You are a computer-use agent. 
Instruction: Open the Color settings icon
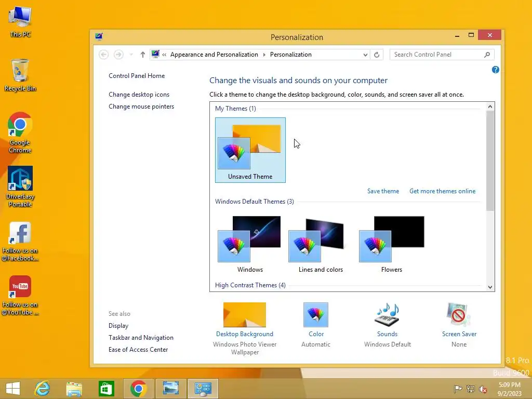coord(315,315)
